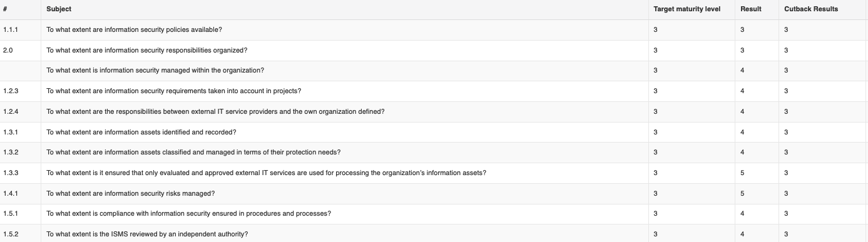Select row 1.1.1 about security policies available
Screen dimensions: 868x242
[x=434, y=30]
